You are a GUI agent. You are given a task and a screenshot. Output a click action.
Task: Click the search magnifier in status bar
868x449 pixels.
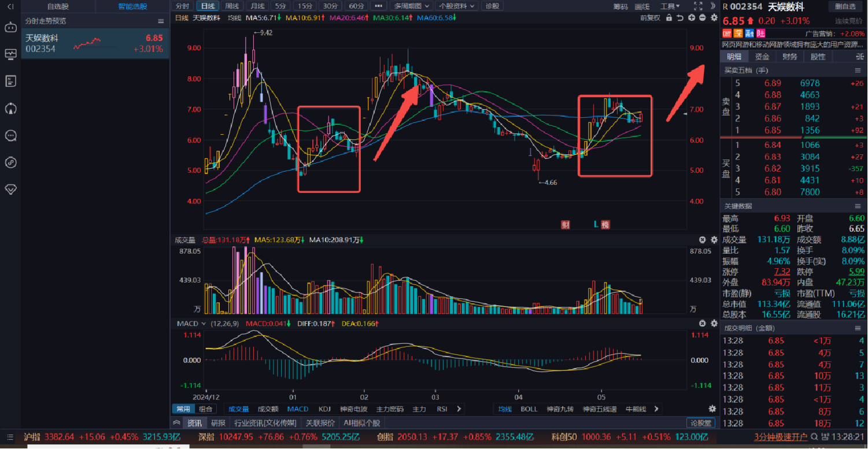pos(815,437)
